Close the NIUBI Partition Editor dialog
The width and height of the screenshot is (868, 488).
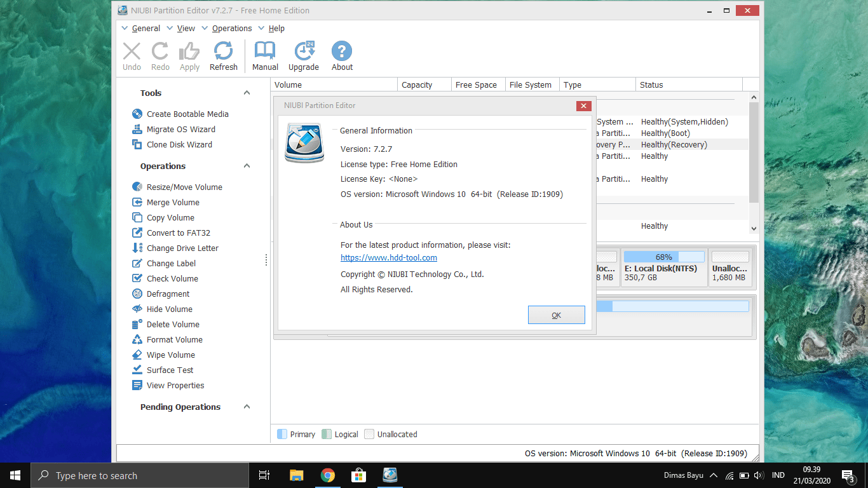(x=584, y=106)
